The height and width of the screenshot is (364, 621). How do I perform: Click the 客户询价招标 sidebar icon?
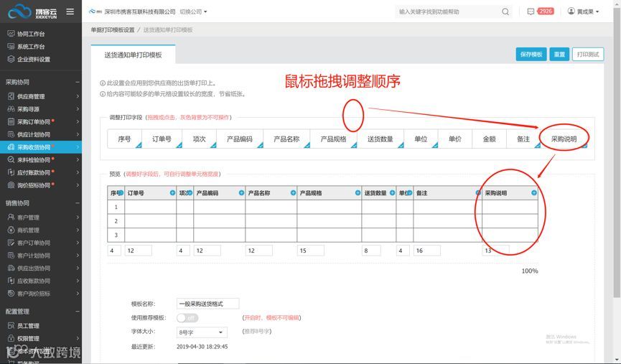click(x=11, y=293)
